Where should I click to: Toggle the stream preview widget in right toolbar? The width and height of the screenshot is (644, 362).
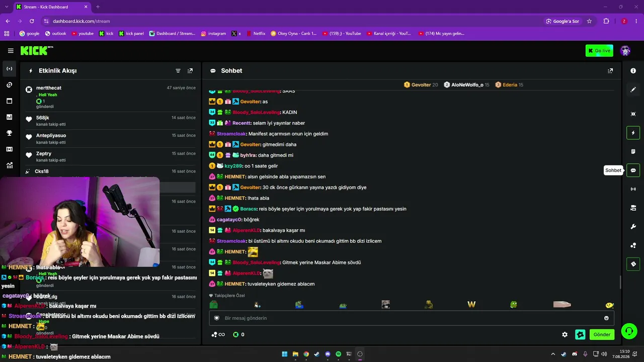pos(633,114)
